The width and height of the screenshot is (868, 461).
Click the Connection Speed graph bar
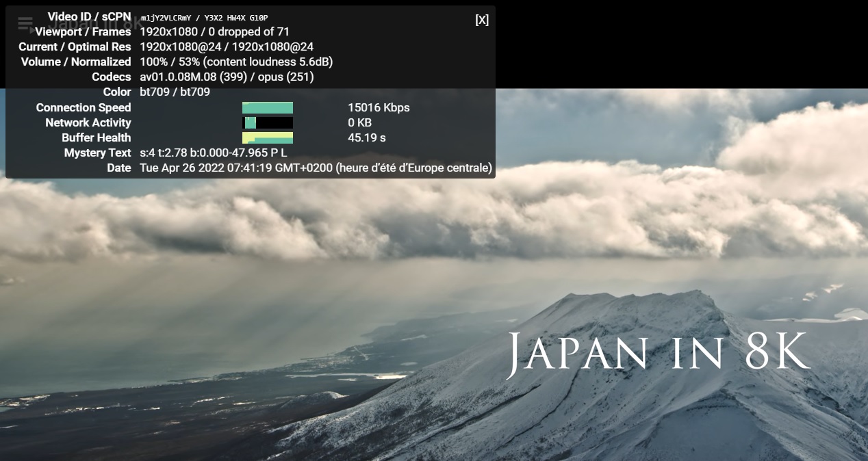268,107
